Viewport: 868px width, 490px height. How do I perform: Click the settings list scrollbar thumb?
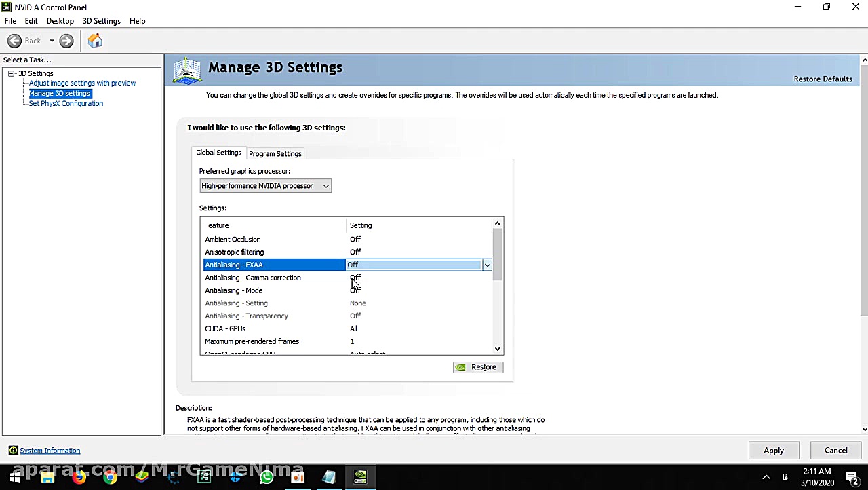pos(497,254)
